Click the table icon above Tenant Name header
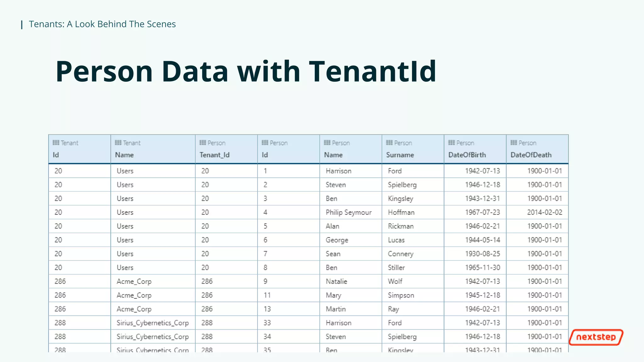 (x=118, y=143)
